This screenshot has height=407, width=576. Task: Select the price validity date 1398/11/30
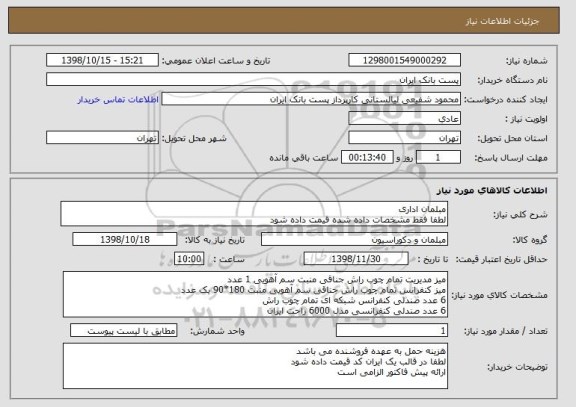click(x=356, y=259)
